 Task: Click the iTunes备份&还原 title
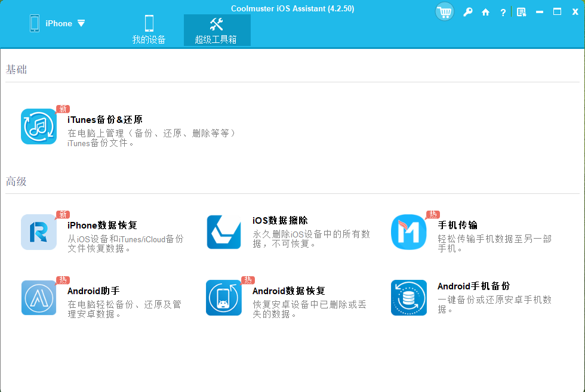105,120
